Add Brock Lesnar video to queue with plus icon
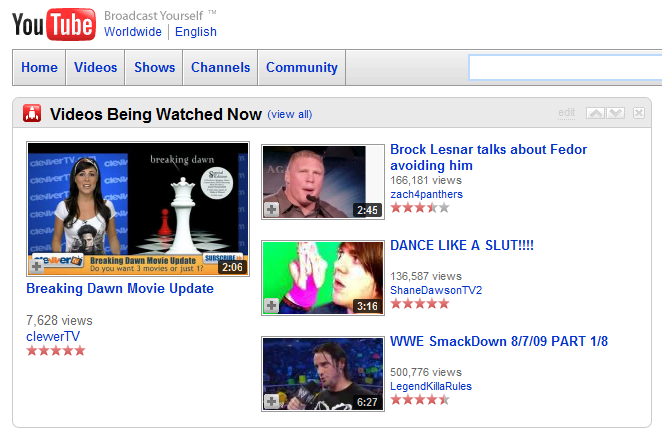662x436 pixels. 271,209
